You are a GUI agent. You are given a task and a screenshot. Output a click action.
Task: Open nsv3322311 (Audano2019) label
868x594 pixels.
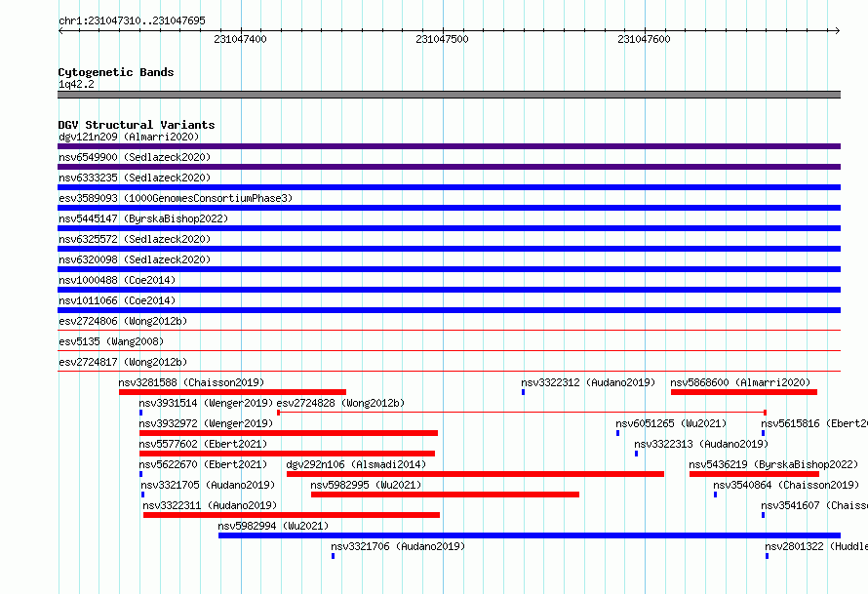click(210, 505)
